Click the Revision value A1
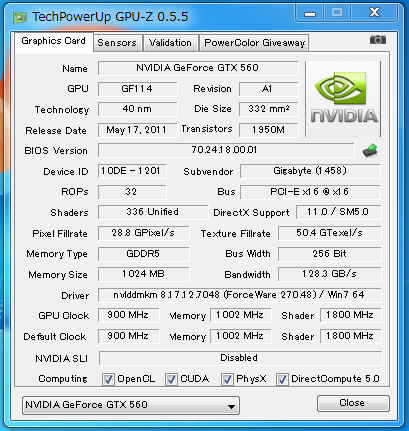Image resolution: width=409 pixels, height=431 pixels. tap(268, 89)
